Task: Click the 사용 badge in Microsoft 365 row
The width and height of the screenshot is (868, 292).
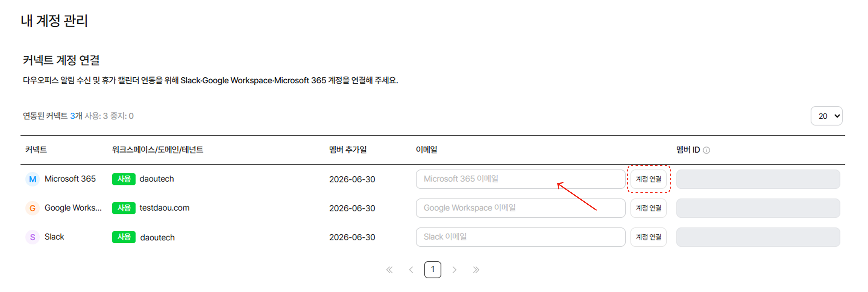Action: click(124, 179)
